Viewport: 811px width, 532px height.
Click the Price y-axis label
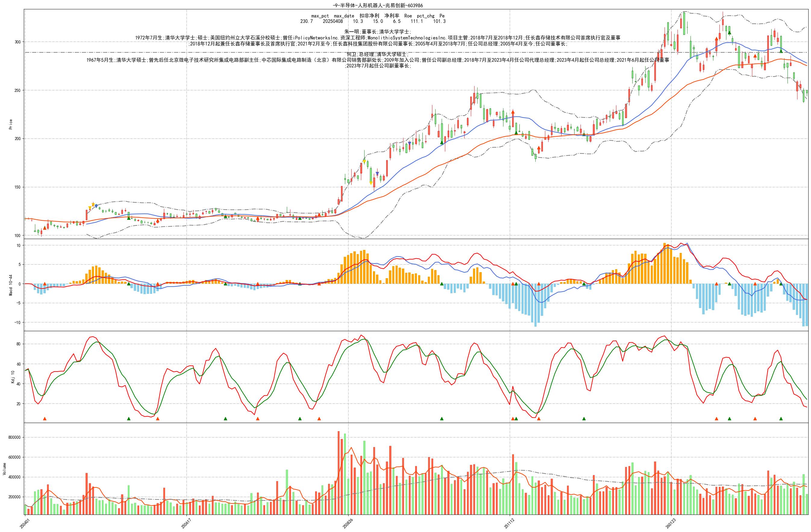tap(11, 124)
